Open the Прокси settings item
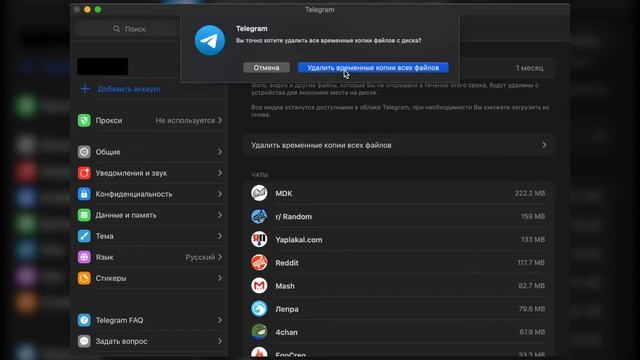The height and width of the screenshot is (360, 640). click(x=150, y=120)
